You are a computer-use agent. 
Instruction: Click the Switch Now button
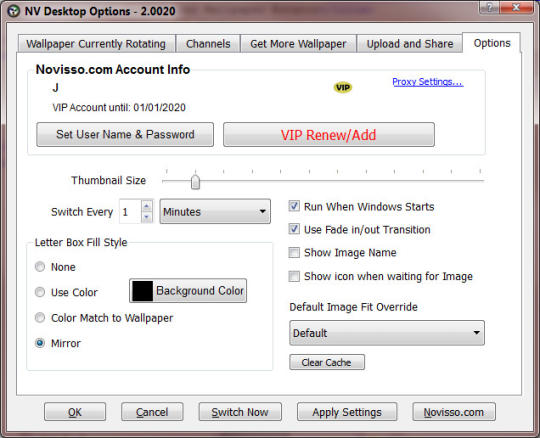240,412
